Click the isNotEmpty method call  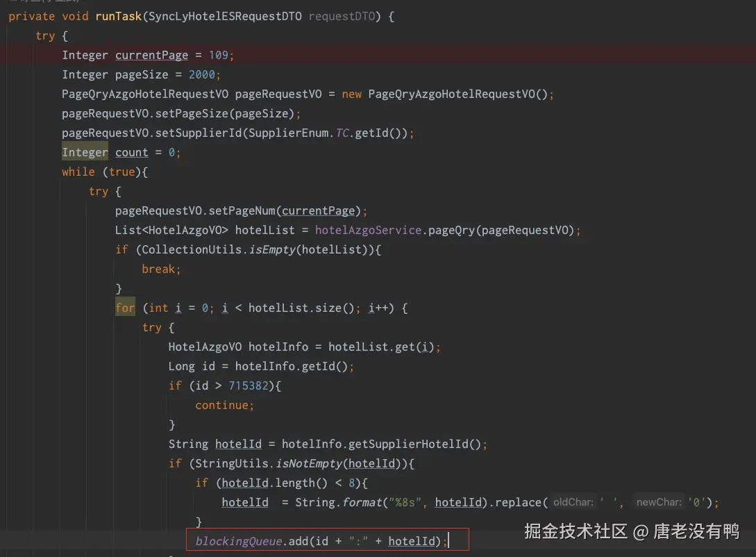pos(308,463)
